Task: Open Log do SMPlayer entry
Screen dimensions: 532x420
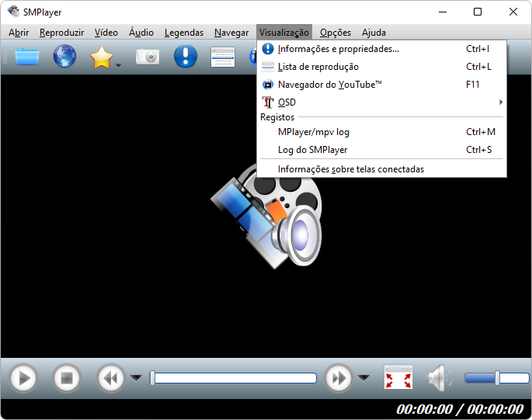Action: (x=381, y=150)
